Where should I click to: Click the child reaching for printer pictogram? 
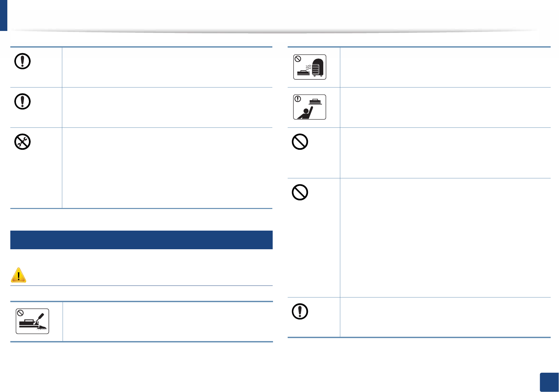coord(310,107)
